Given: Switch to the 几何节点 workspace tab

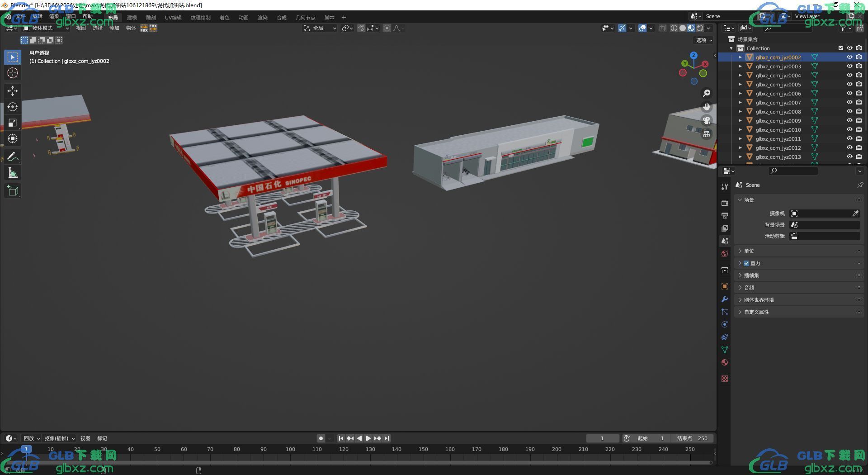Looking at the screenshot, I should click(306, 18).
